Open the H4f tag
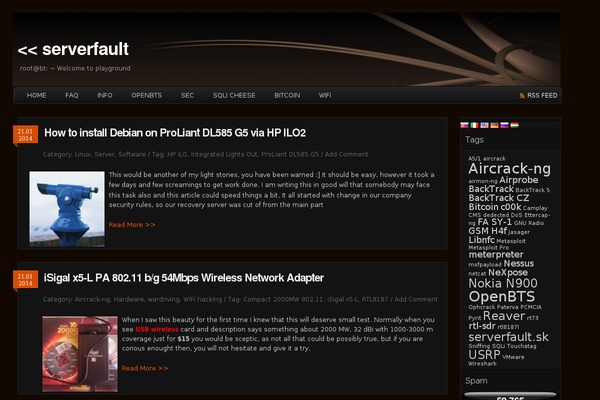Image resolution: width=600 pixels, height=400 pixels. 499,231
